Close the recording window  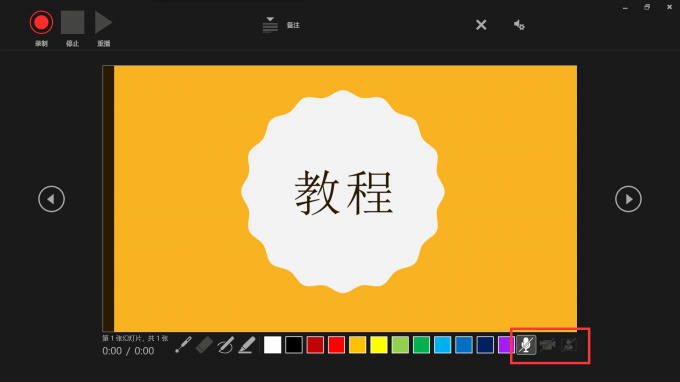[669, 7]
